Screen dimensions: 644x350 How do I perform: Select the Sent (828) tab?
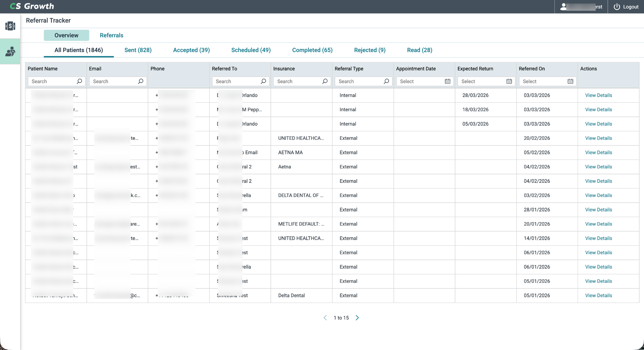[x=138, y=50]
